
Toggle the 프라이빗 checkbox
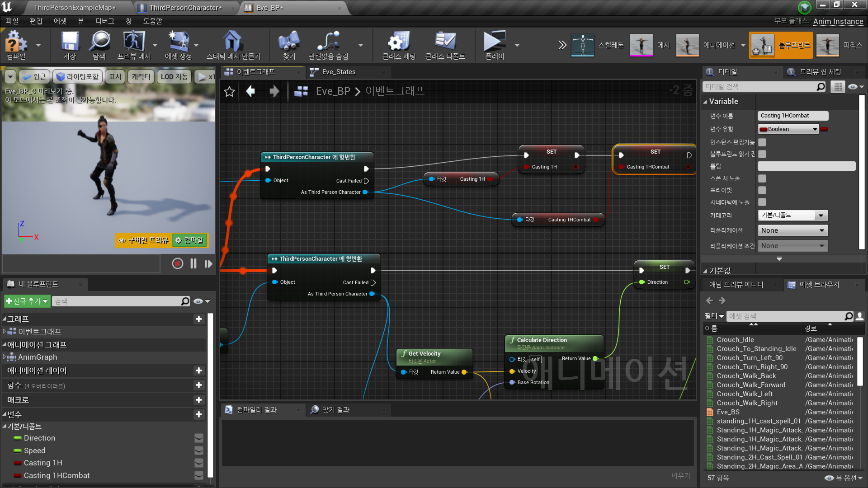(762, 190)
